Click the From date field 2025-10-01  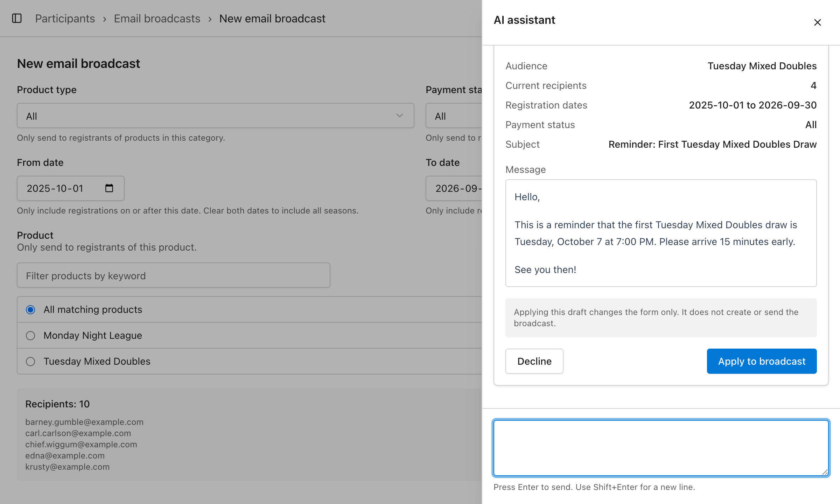(x=71, y=188)
